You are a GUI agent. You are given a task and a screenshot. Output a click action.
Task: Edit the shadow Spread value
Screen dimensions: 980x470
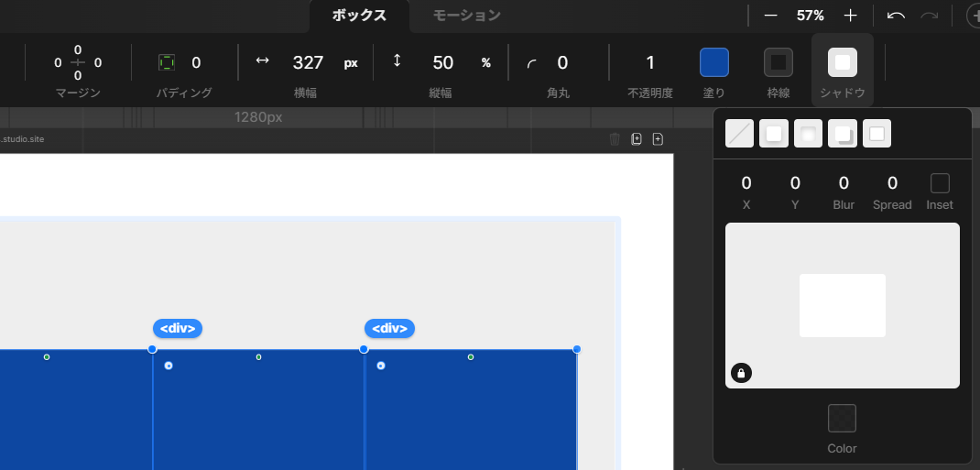coord(892,183)
